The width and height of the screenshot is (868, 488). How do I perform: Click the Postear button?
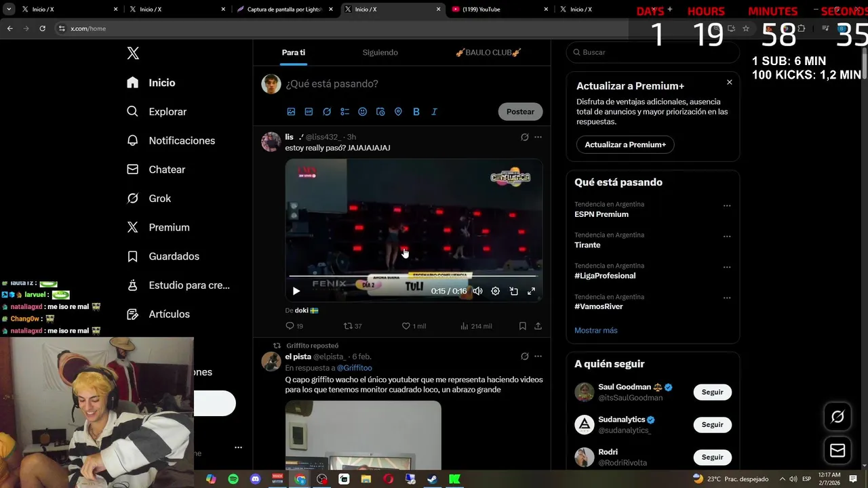click(x=520, y=112)
